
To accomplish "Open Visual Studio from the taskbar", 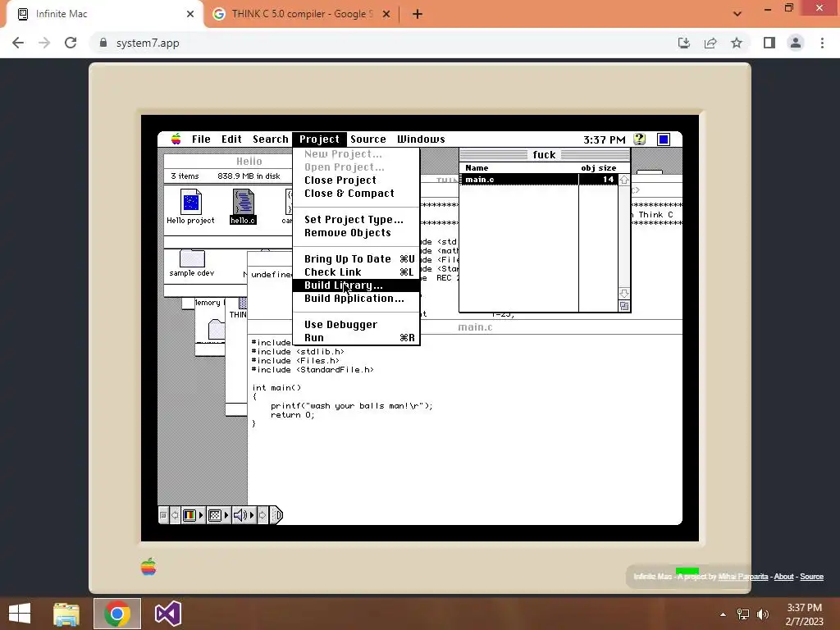I will click(167, 614).
